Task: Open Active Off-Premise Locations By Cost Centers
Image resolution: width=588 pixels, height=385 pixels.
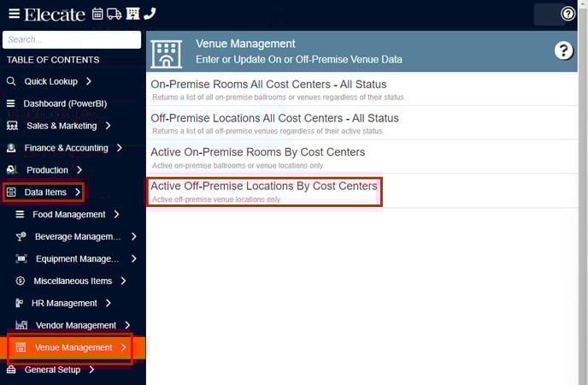Action: (264, 186)
